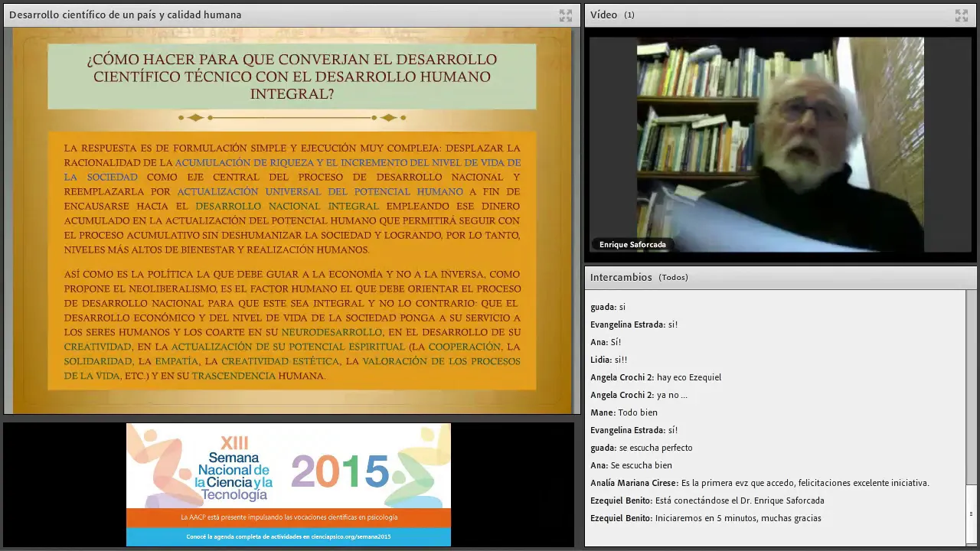
Task: Select guada's message 'se escucha perfecto'
Action: [642, 448]
